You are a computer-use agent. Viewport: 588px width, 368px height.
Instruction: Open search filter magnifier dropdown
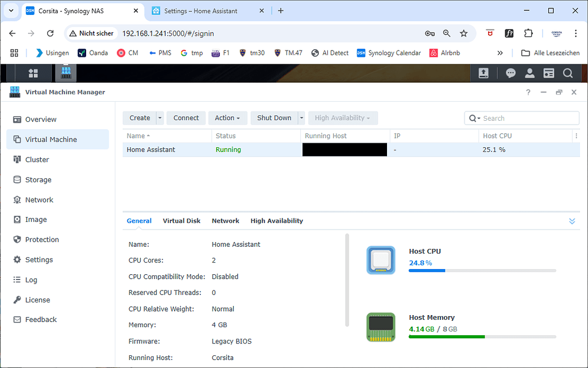click(x=474, y=118)
